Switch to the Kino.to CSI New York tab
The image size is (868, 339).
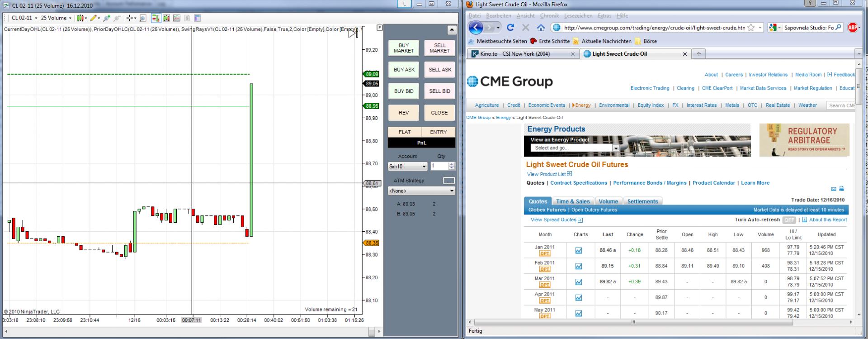click(x=523, y=54)
